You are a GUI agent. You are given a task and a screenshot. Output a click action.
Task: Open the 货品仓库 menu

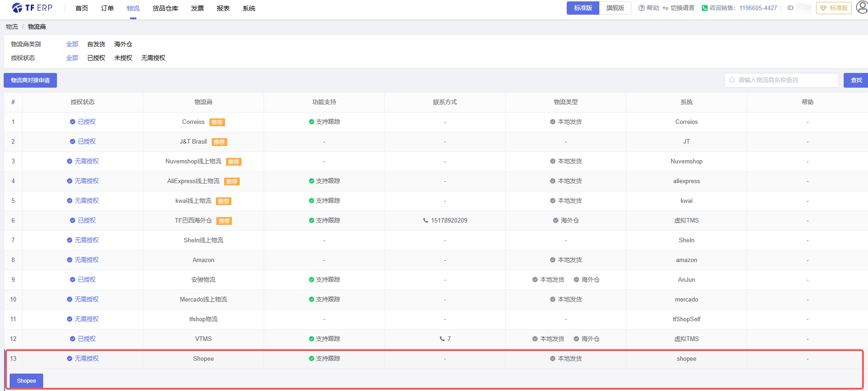165,8
